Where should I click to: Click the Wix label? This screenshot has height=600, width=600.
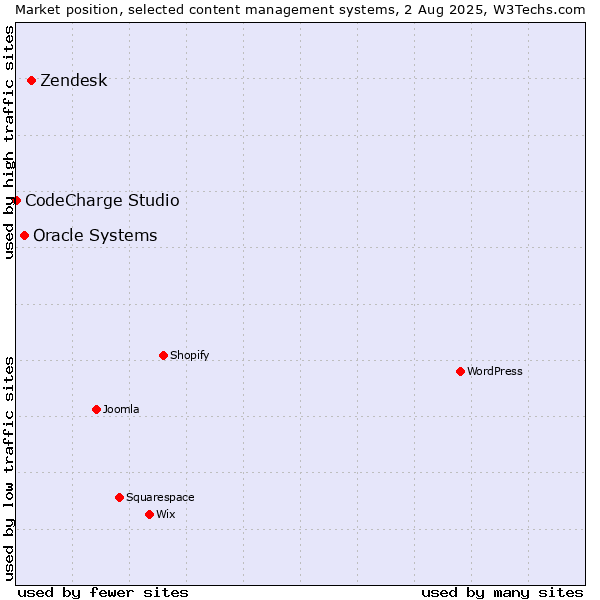point(166,514)
